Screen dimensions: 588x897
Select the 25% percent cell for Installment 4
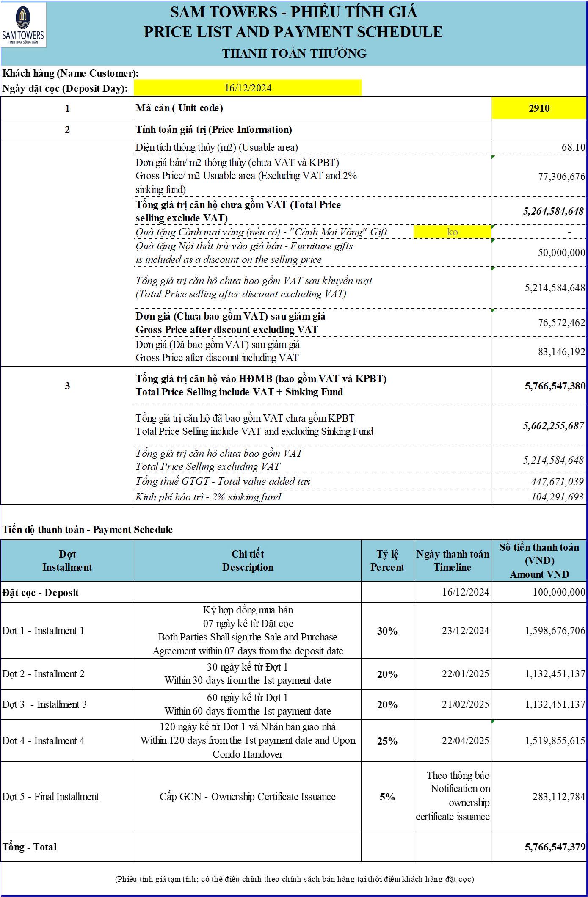click(x=387, y=741)
